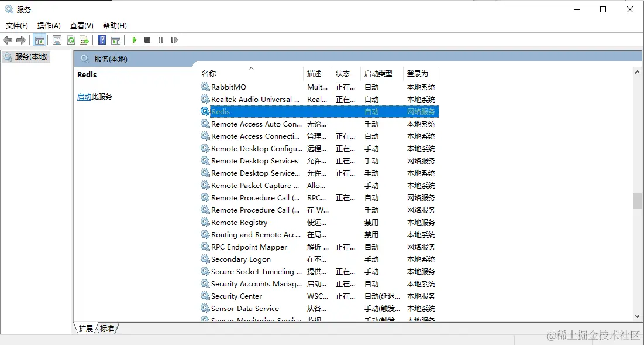Click the gear icon beside Sensor Data Service
Viewport: 644px width, 345px height.
pos(205,309)
